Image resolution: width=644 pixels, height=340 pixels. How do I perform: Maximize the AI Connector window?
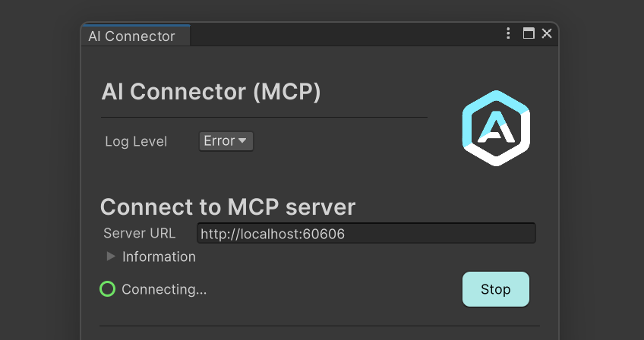[529, 33]
